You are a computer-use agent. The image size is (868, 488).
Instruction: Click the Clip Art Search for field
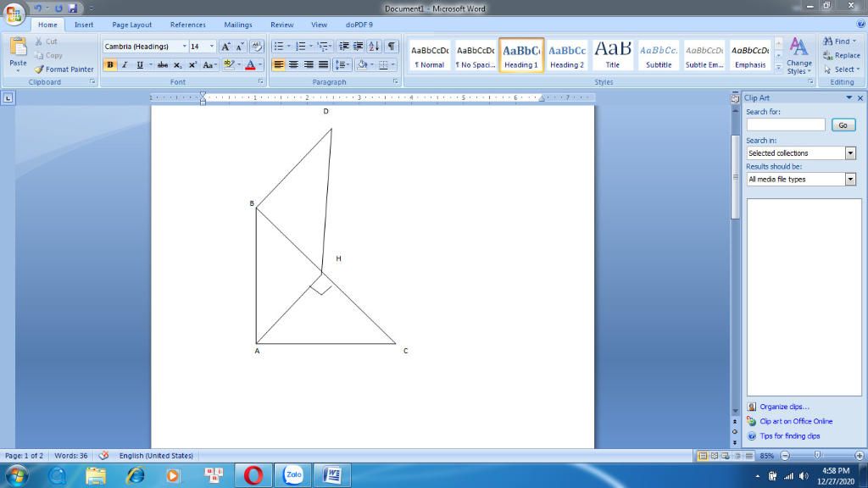pyautogui.click(x=785, y=125)
